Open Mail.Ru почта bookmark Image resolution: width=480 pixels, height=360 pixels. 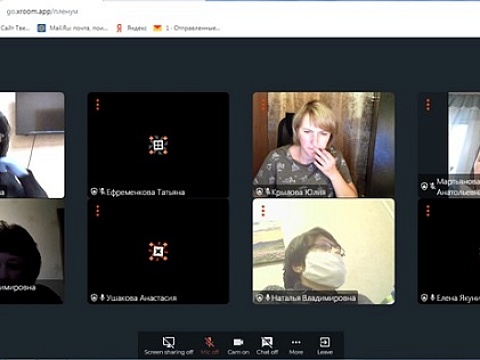tap(73, 28)
